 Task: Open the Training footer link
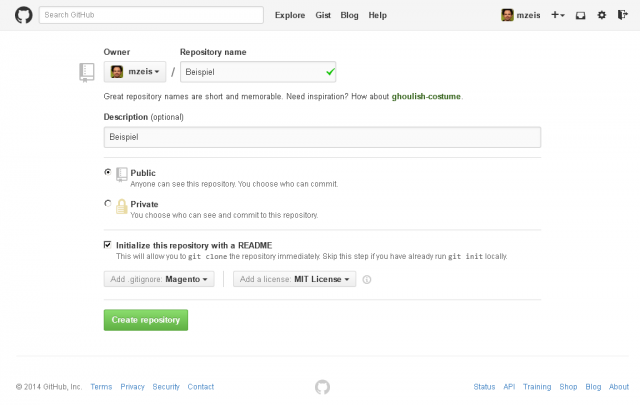coord(537,387)
